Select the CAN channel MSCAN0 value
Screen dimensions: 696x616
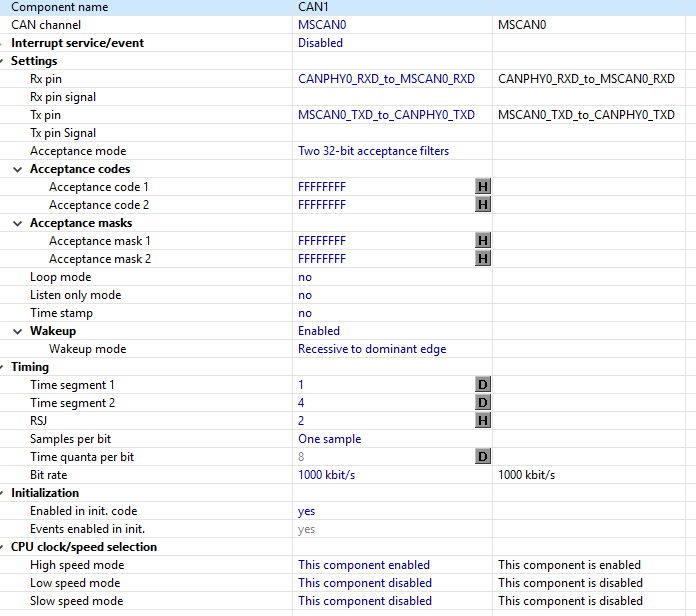click(322, 25)
